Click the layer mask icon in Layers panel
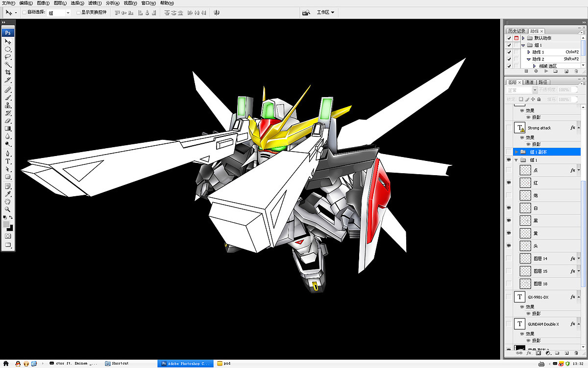588x368 pixels. point(538,353)
